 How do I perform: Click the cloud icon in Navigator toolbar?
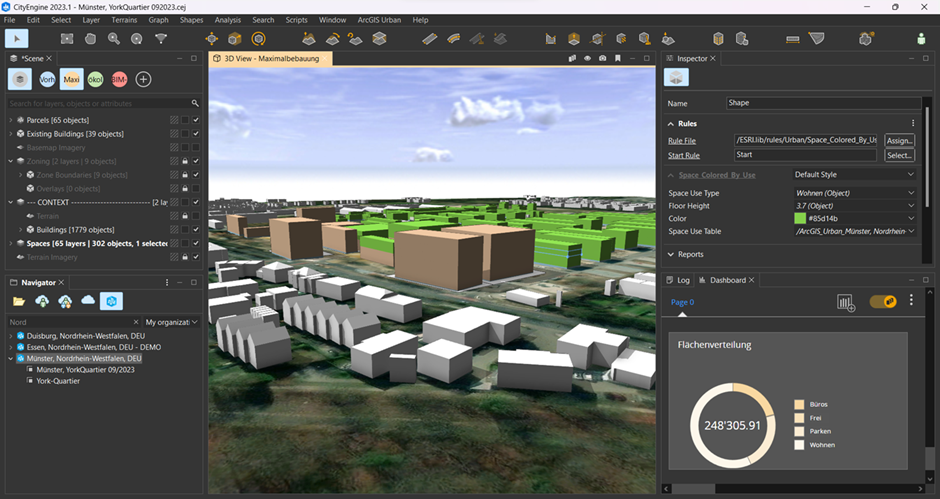tap(88, 300)
